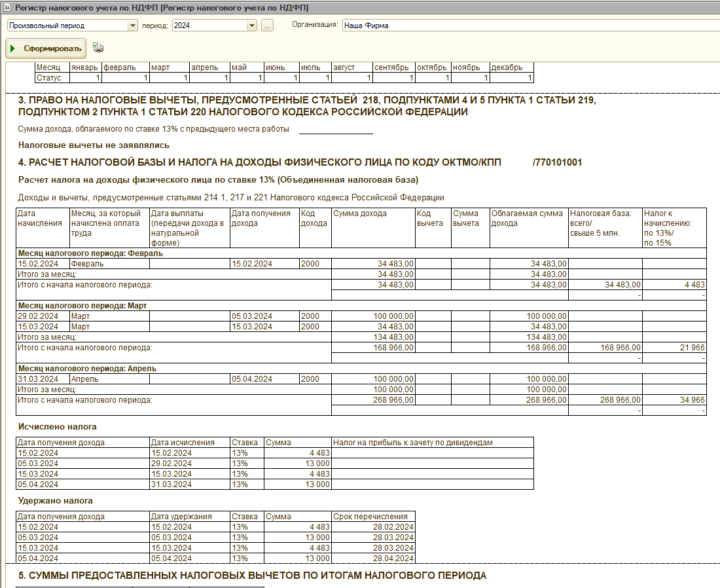Click the Сформировать button to generate report
Screen dimensions: 720x588
pos(46,48)
